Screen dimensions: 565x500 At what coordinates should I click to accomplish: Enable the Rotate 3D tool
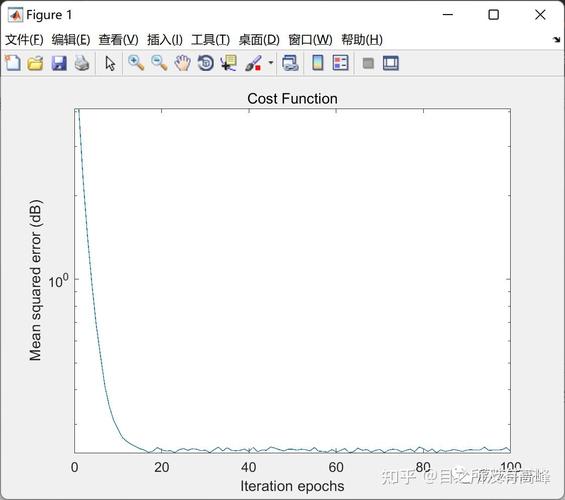pos(206,63)
